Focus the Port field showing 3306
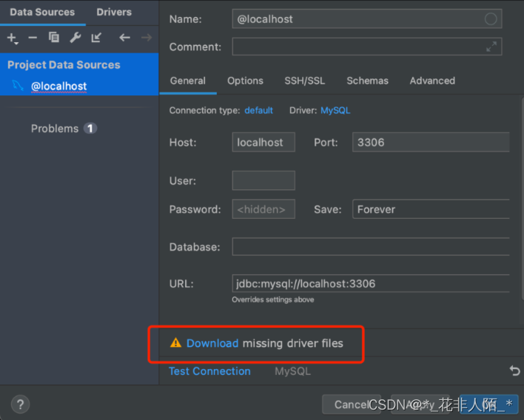This screenshot has height=420, width=524. [x=431, y=142]
